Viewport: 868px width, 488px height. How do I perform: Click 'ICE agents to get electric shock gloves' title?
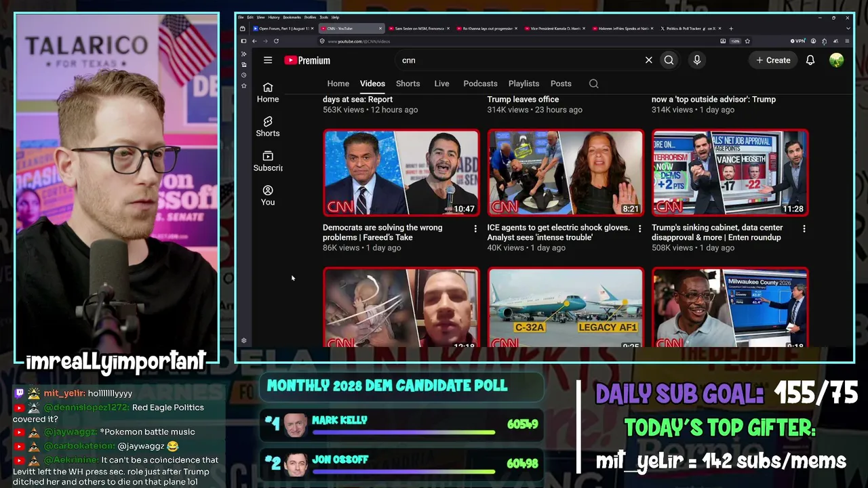pyautogui.click(x=558, y=232)
